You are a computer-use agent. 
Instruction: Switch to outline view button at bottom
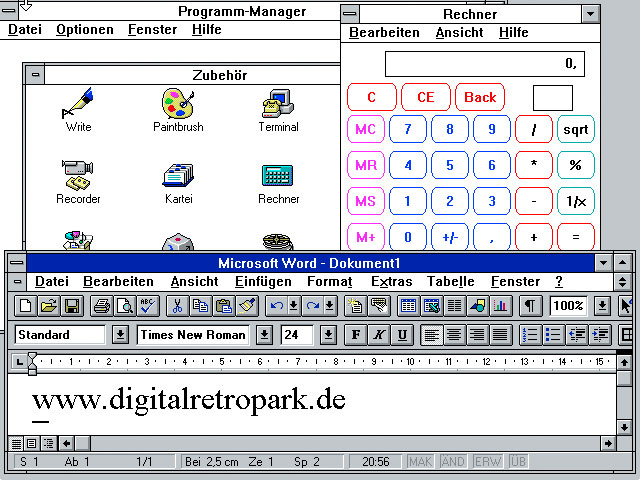click(x=49, y=443)
